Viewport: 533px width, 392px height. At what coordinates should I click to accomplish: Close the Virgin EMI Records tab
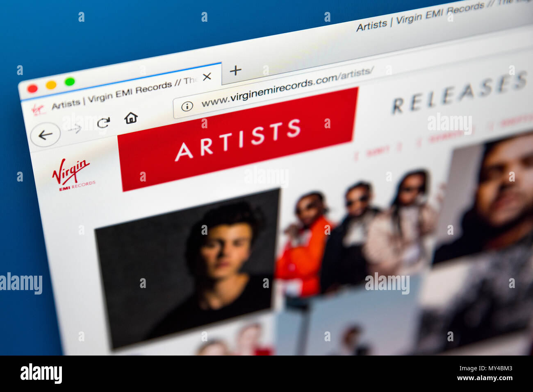coord(207,76)
